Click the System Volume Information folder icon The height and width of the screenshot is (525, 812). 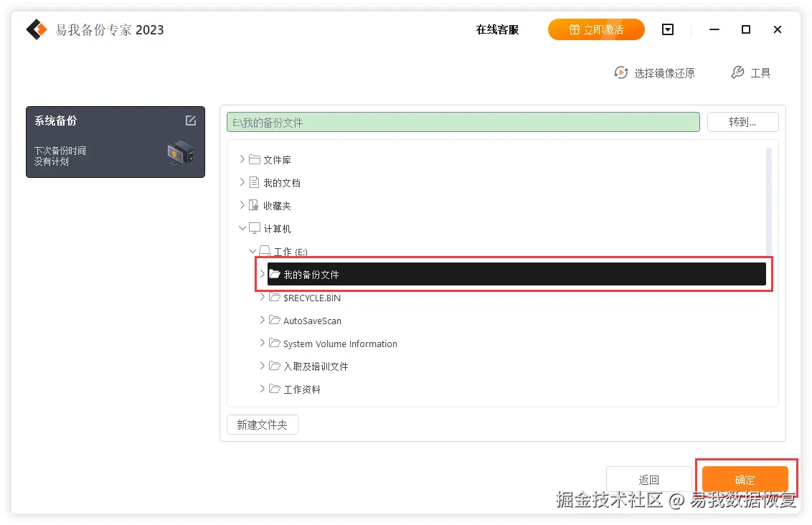coord(275,343)
